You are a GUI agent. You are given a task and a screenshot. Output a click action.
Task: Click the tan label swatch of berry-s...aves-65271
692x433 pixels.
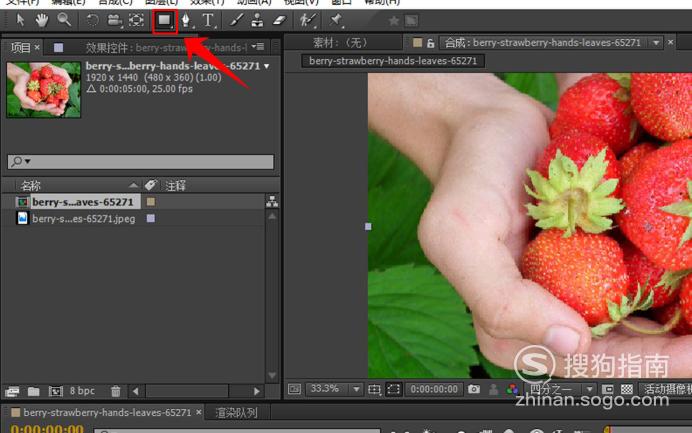tap(150, 202)
